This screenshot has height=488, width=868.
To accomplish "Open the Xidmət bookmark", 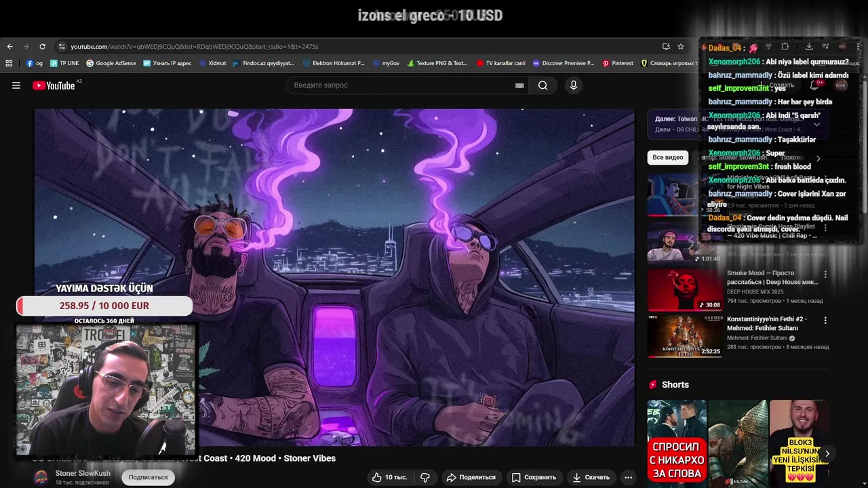I will coord(213,63).
